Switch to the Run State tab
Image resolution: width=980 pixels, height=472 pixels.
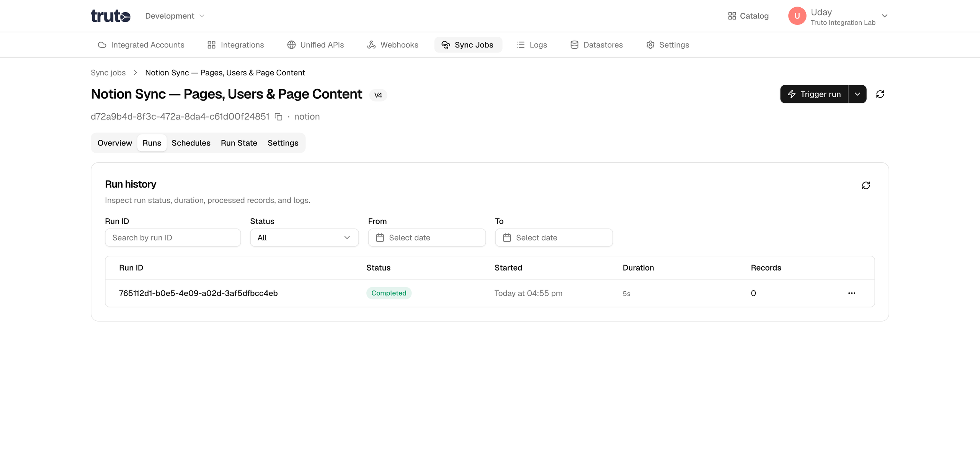click(x=239, y=143)
